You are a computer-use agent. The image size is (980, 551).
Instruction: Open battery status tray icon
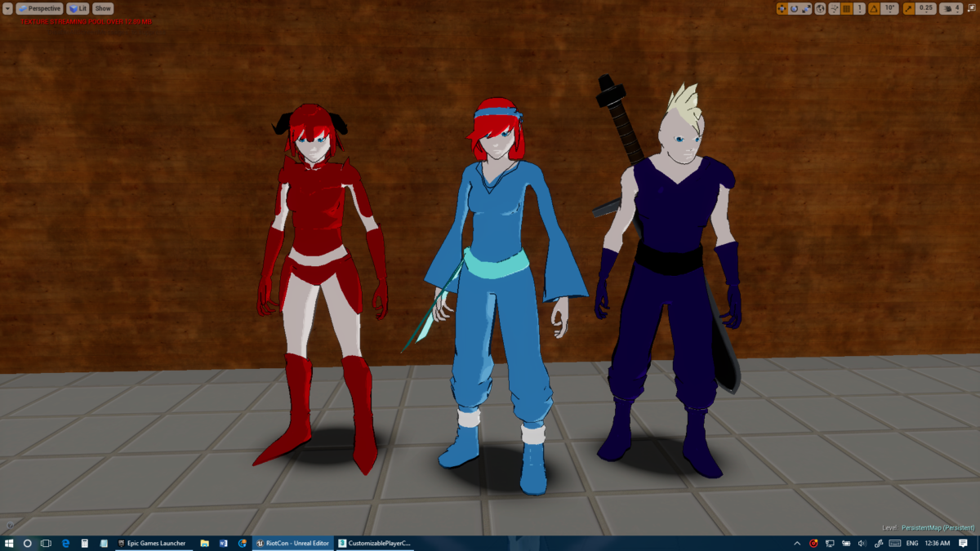click(846, 544)
